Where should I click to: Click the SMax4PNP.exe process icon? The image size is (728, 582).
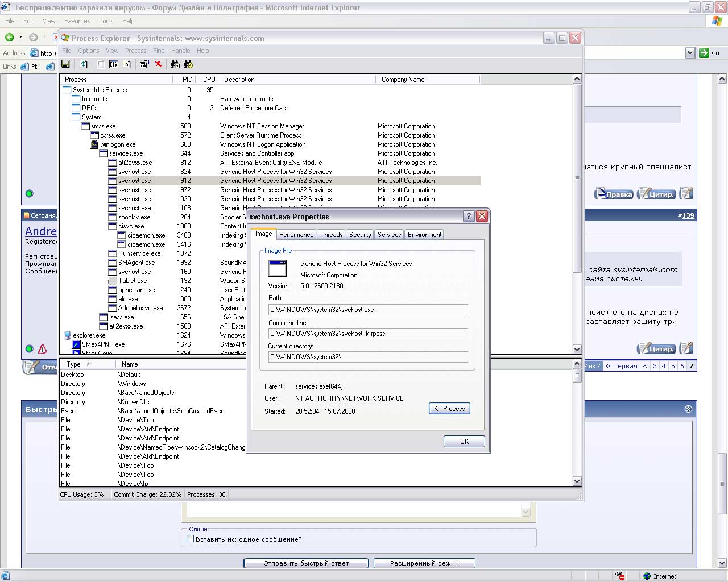[x=76, y=344]
